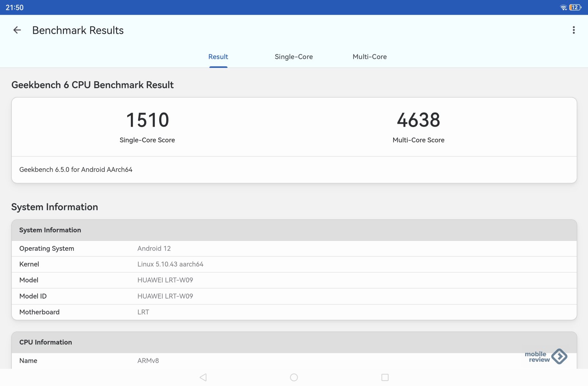Image resolution: width=588 pixels, height=386 pixels.
Task: Select the Operating System row
Action: tap(294, 249)
